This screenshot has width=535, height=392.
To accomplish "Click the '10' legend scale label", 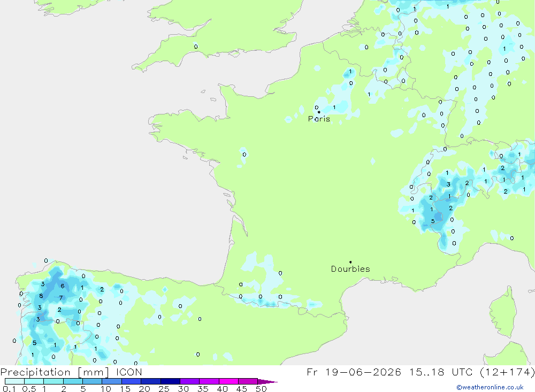I will pos(106,389).
